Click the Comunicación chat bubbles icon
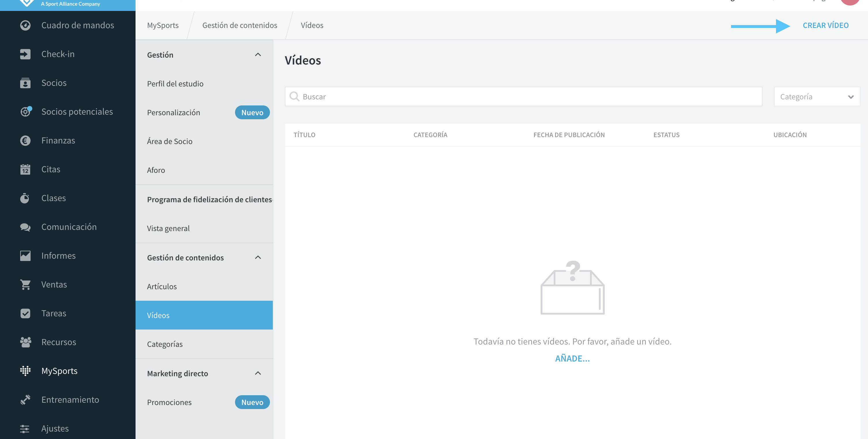 (25, 227)
